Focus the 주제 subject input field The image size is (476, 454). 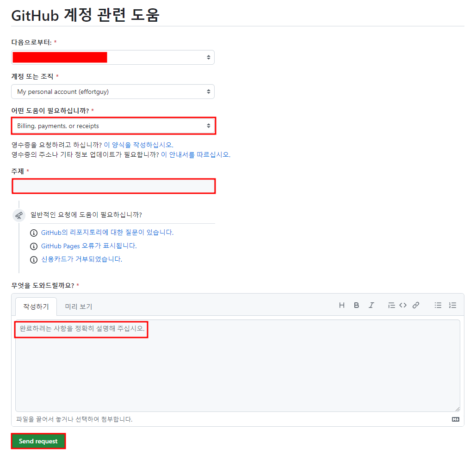pos(113,186)
